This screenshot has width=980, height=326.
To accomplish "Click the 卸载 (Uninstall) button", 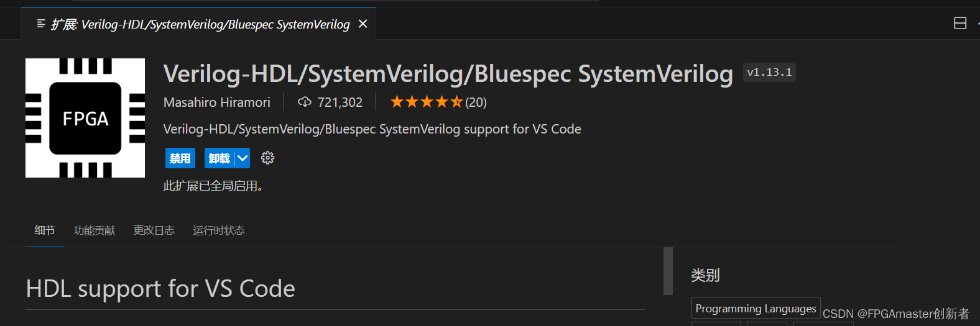I will point(220,158).
